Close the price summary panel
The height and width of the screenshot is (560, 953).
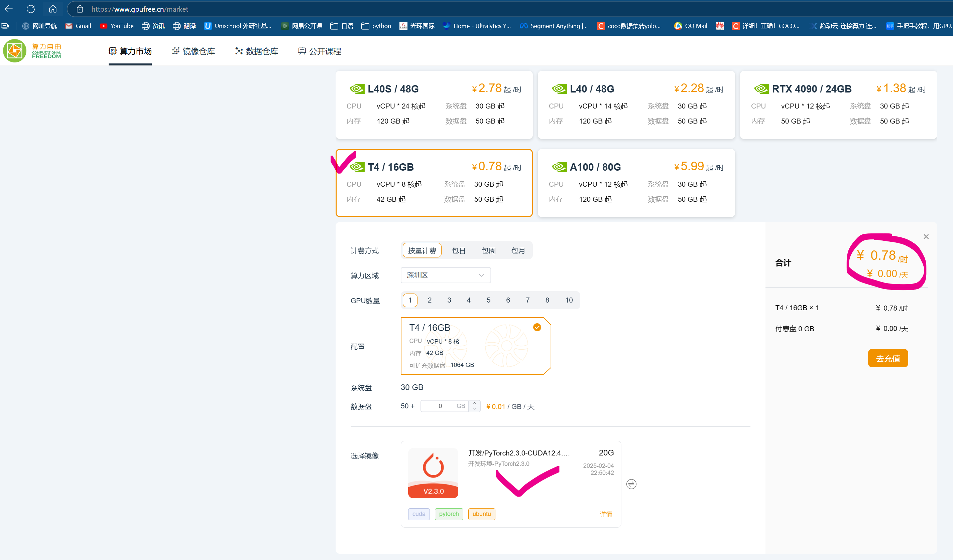pos(926,236)
